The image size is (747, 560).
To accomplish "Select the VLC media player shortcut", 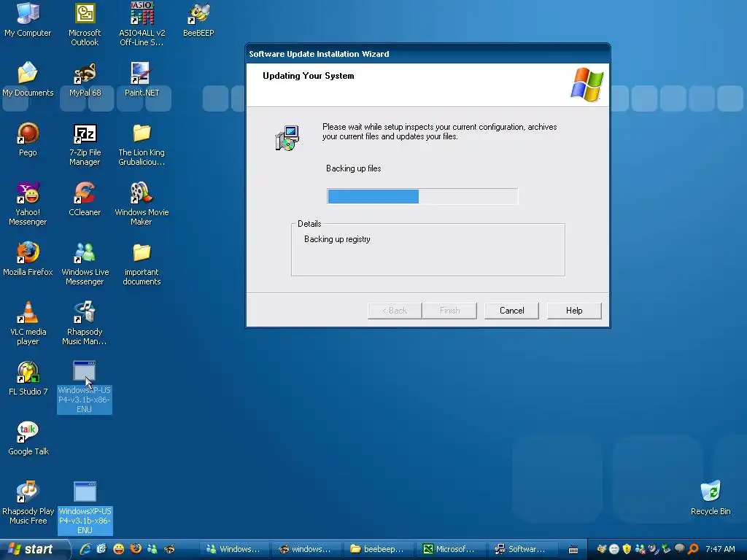I will (28, 324).
